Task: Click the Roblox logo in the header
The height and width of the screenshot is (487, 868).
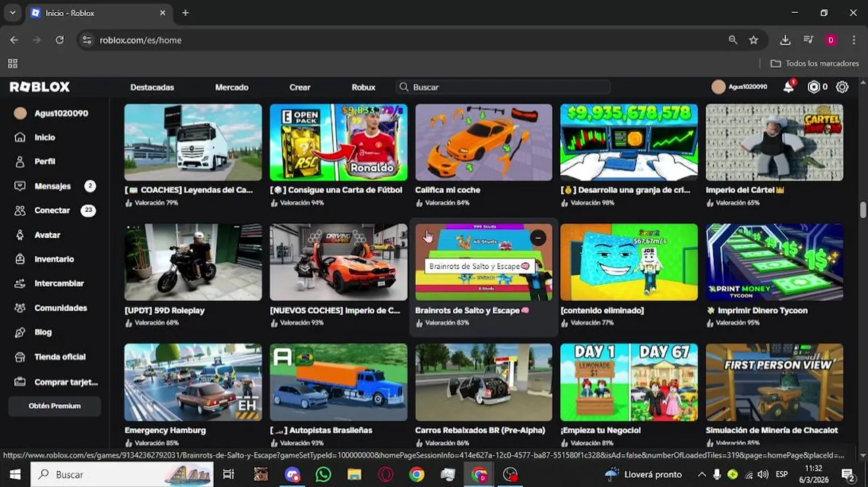Action: click(40, 87)
